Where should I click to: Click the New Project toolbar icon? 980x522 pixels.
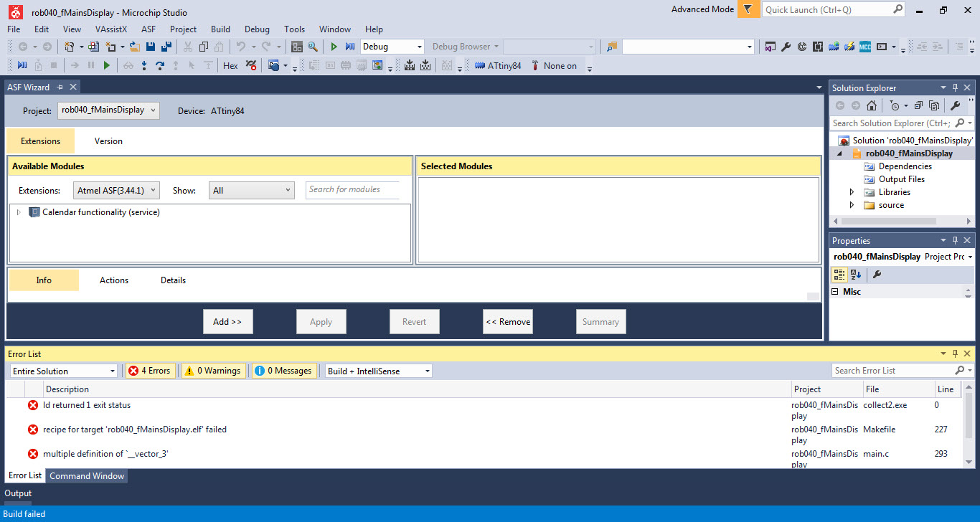coord(70,47)
